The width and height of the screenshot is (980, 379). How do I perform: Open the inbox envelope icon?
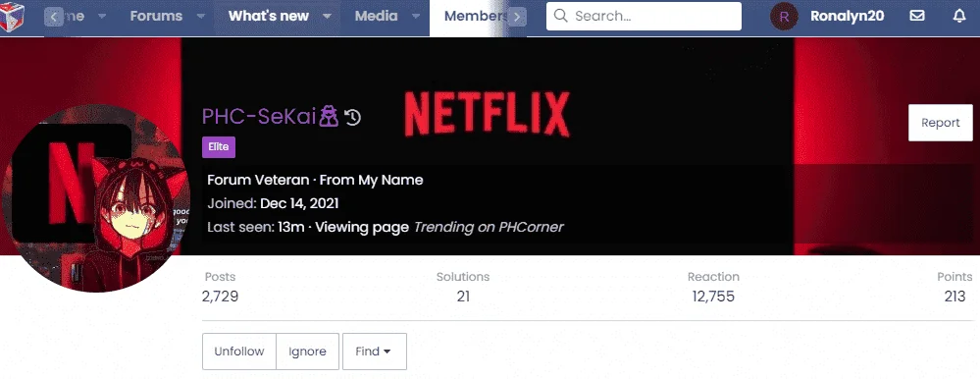917,17
